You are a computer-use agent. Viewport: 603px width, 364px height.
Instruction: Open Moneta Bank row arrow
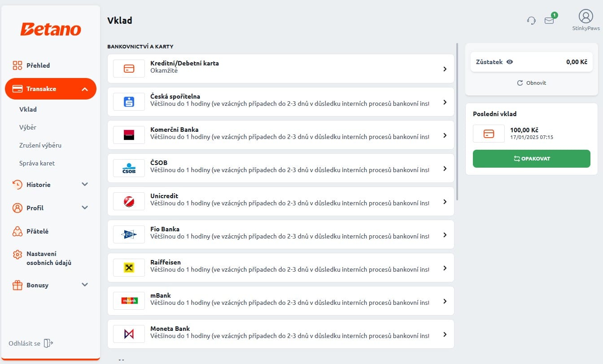point(445,334)
